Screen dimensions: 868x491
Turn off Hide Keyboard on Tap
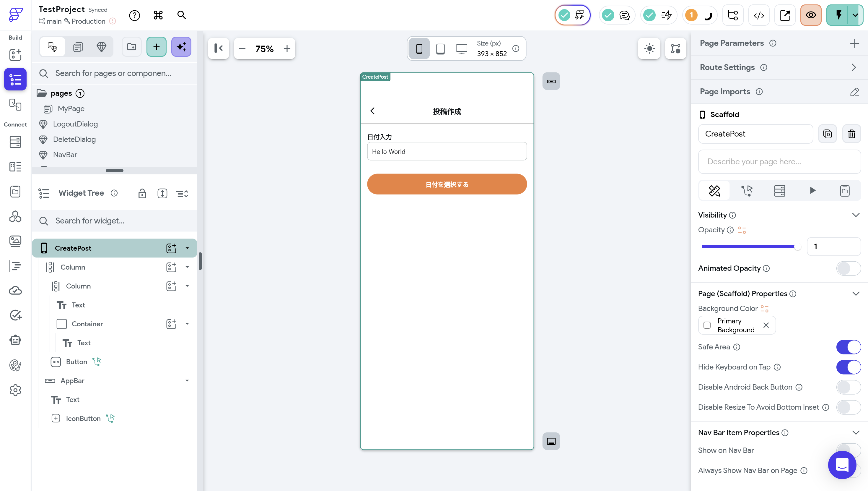pos(848,367)
